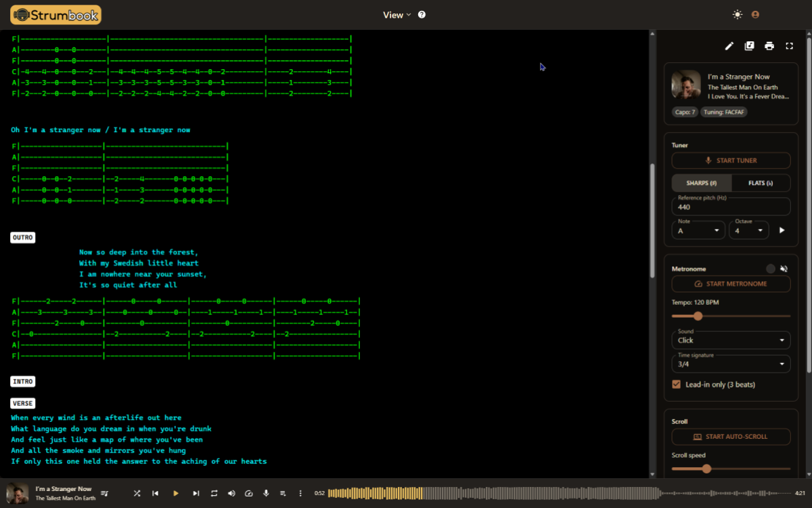Open the Octave dropdown showing 4
The width and height of the screenshot is (812, 508).
[x=749, y=230]
